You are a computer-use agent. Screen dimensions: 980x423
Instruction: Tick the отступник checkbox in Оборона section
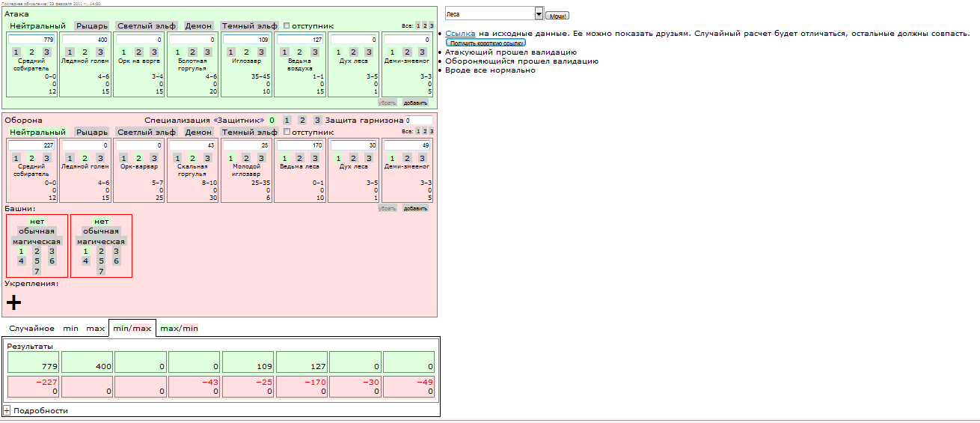tap(287, 133)
